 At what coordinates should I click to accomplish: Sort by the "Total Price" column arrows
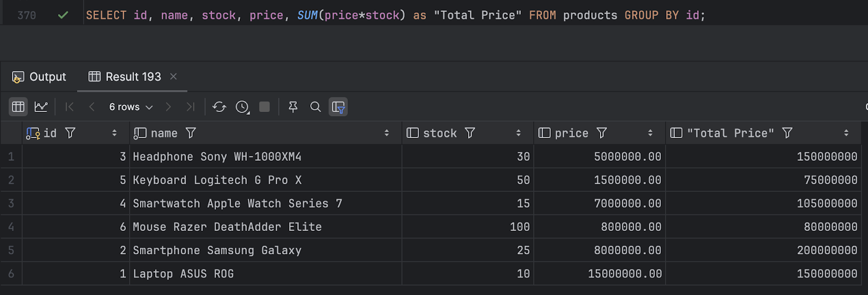(x=846, y=133)
